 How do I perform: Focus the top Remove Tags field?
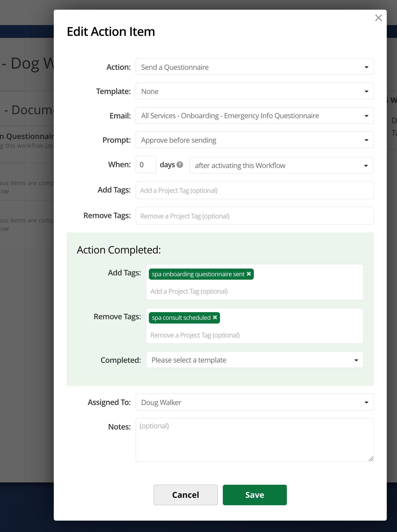254,216
